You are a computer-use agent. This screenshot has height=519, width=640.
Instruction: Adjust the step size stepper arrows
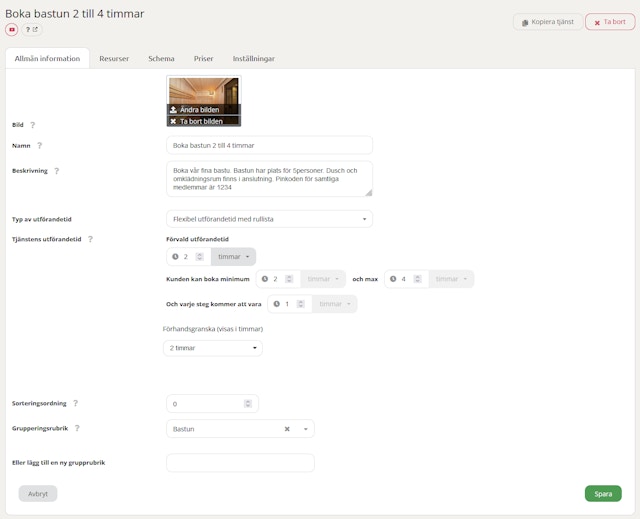coord(300,304)
